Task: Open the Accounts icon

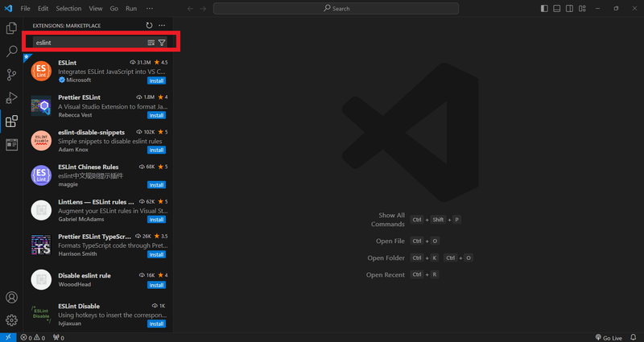Action: click(11, 297)
